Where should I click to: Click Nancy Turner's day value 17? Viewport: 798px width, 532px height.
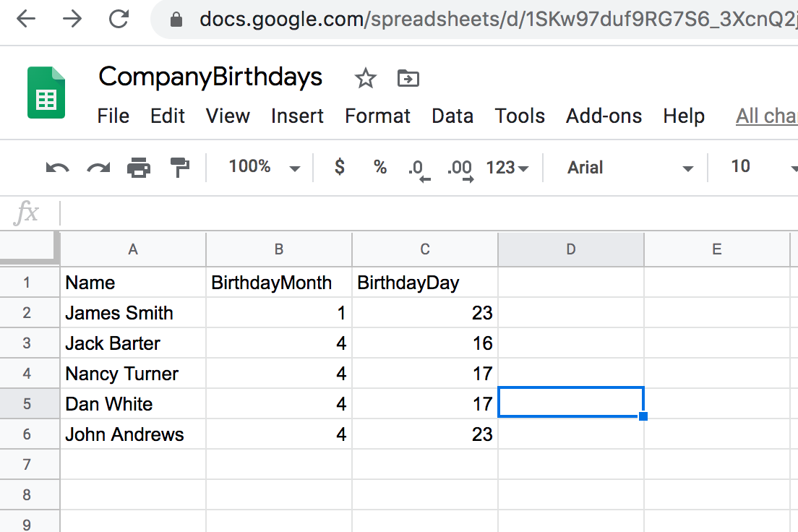tap(425, 374)
